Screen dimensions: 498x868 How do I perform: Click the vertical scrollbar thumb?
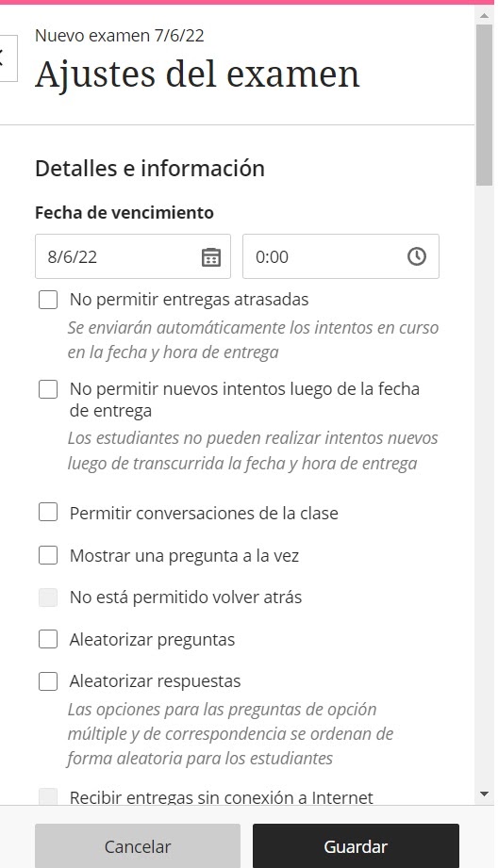pyautogui.click(x=484, y=105)
